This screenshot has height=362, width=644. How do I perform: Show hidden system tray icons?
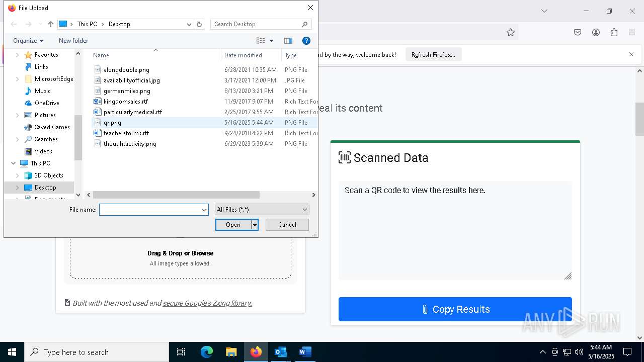tap(542, 352)
